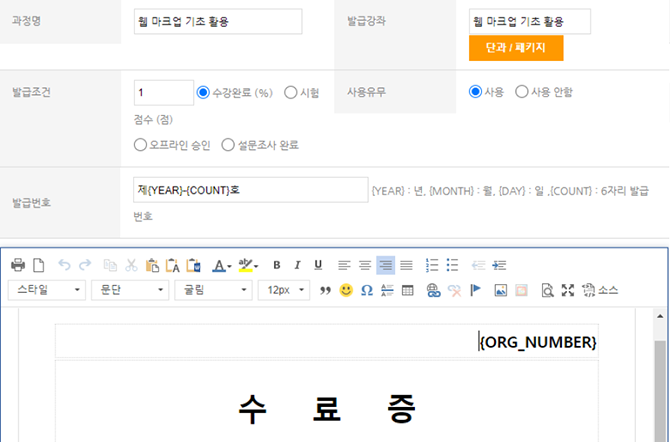Click the 발급번호 format input field
The height and width of the screenshot is (442, 670).
tap(250, 190)
